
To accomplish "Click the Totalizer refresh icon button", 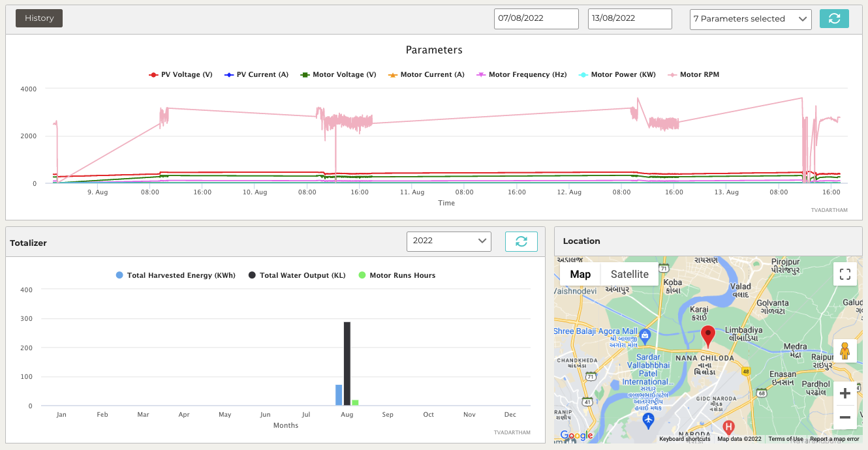I will tap(521, 241).
